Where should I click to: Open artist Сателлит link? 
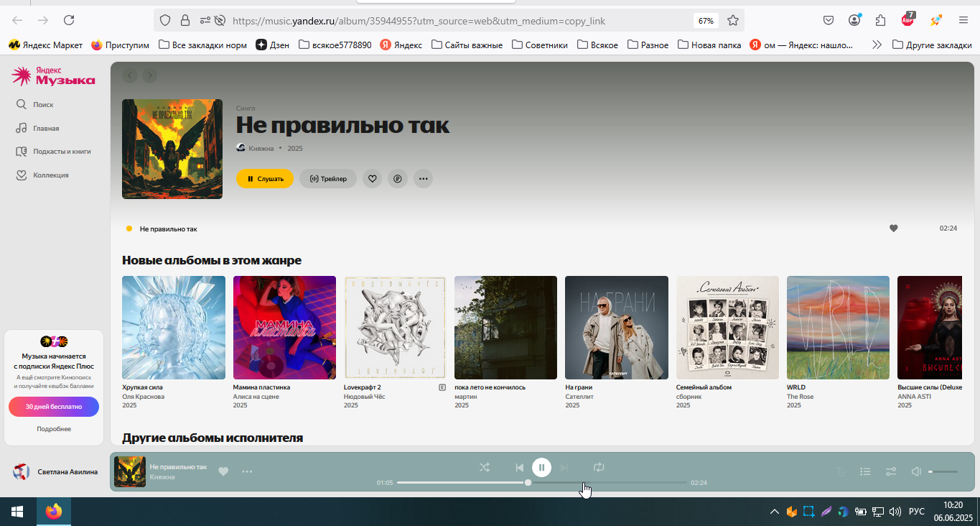click(x=579, y=397)
